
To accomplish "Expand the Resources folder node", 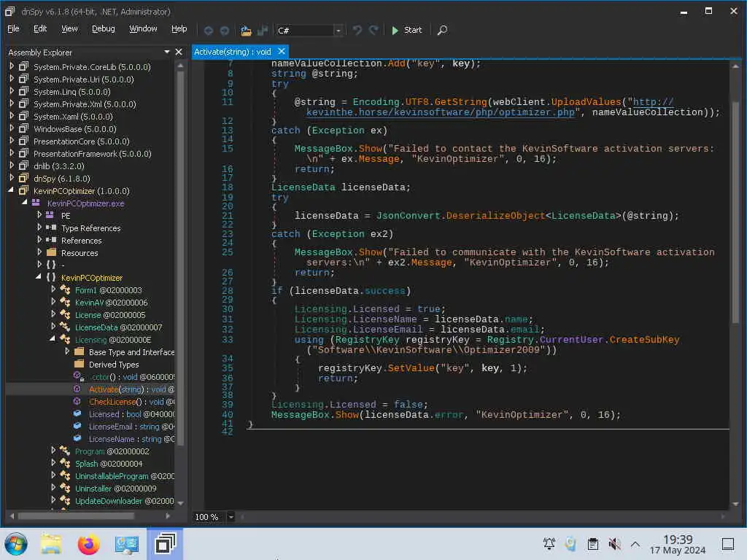I will 39,252.
